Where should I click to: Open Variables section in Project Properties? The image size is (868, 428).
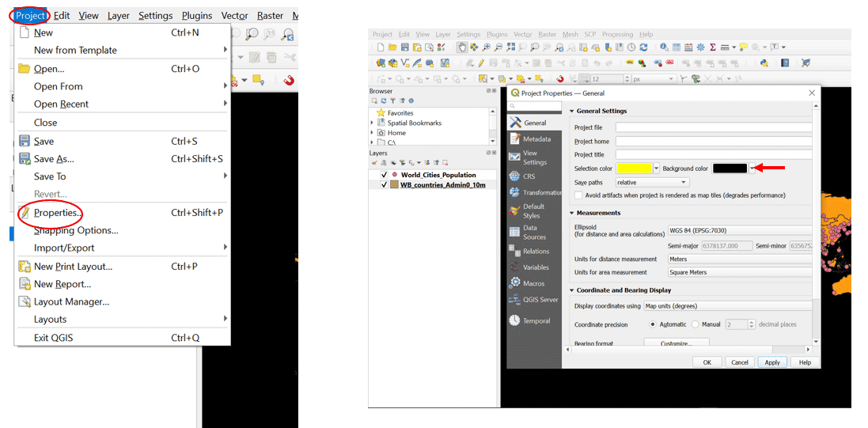pos(534,267)
